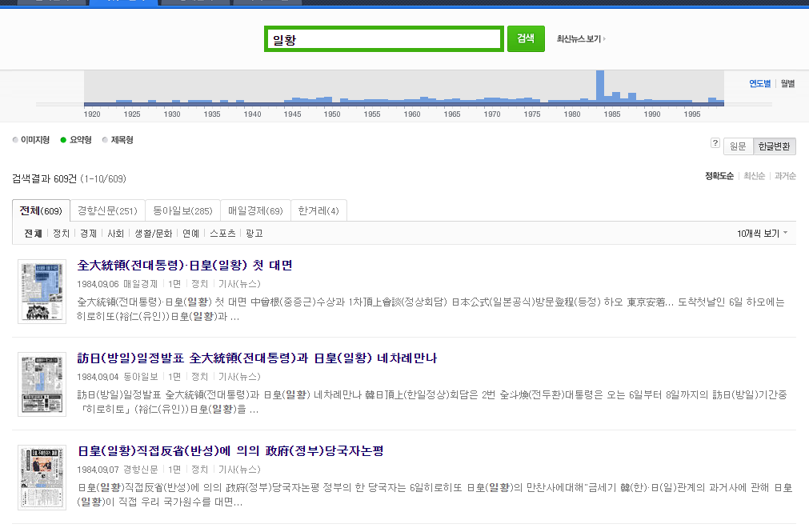
Task: Open 최신뉴스 보기 link with arrow
Action: coord(581,38)
